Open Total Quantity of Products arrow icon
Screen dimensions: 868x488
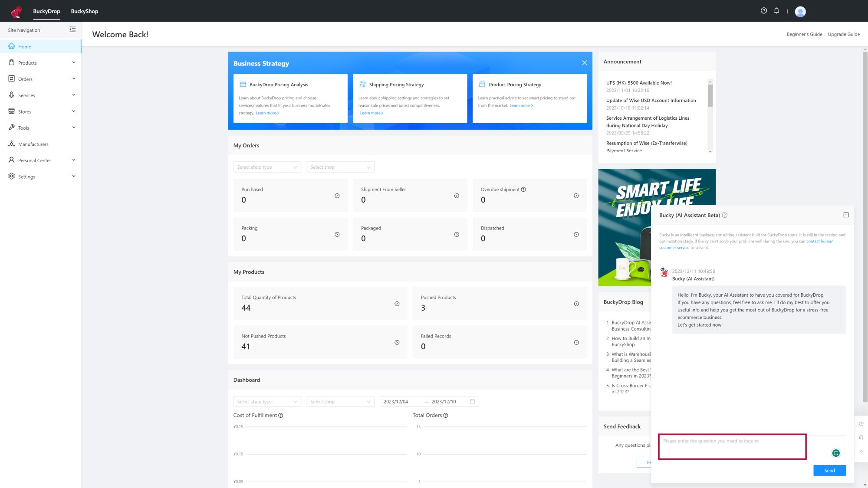[397, 304]
